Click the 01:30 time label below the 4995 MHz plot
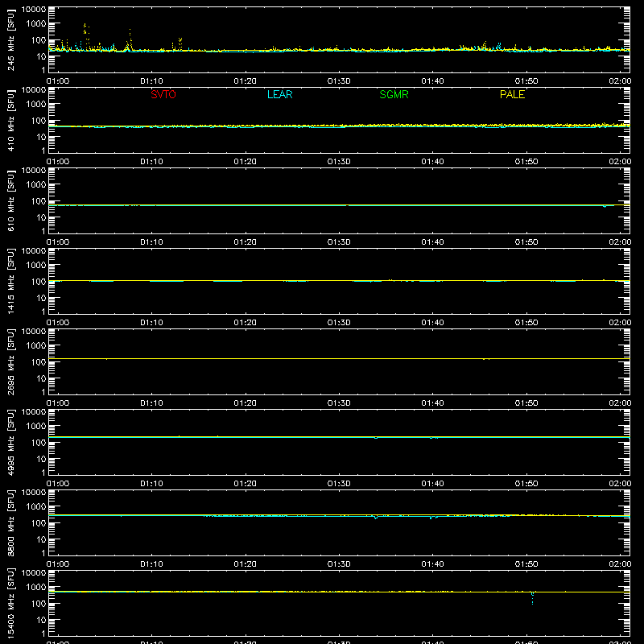Viewport: 644px width, 644px height. coord(339,484)
